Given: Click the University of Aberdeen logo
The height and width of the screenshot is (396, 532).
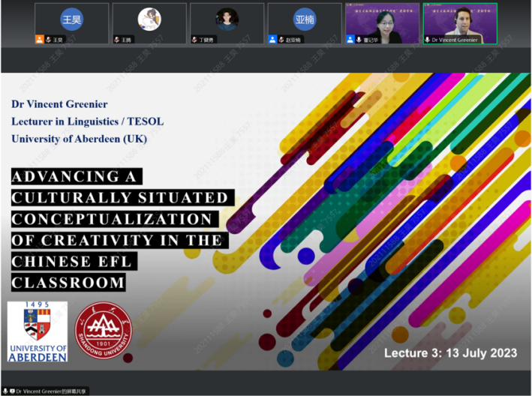Looking at the screenshot, I should (38, 331).
